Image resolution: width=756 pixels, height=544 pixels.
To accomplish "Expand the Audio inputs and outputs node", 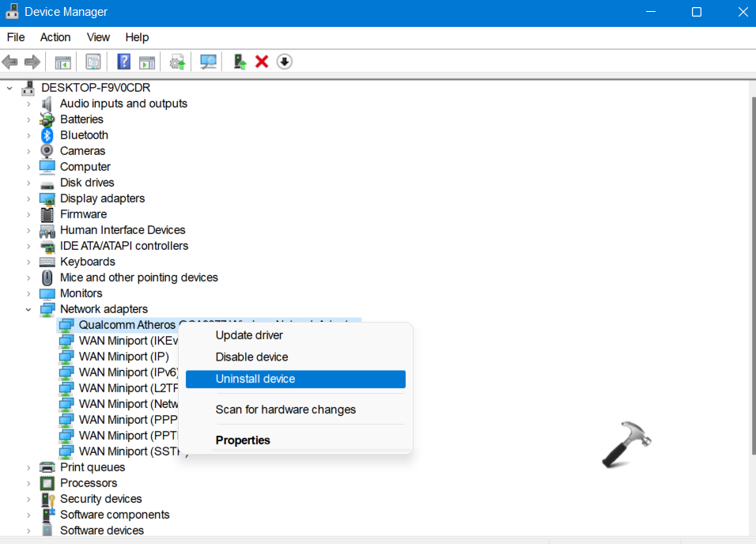I will tap(28, 104).
